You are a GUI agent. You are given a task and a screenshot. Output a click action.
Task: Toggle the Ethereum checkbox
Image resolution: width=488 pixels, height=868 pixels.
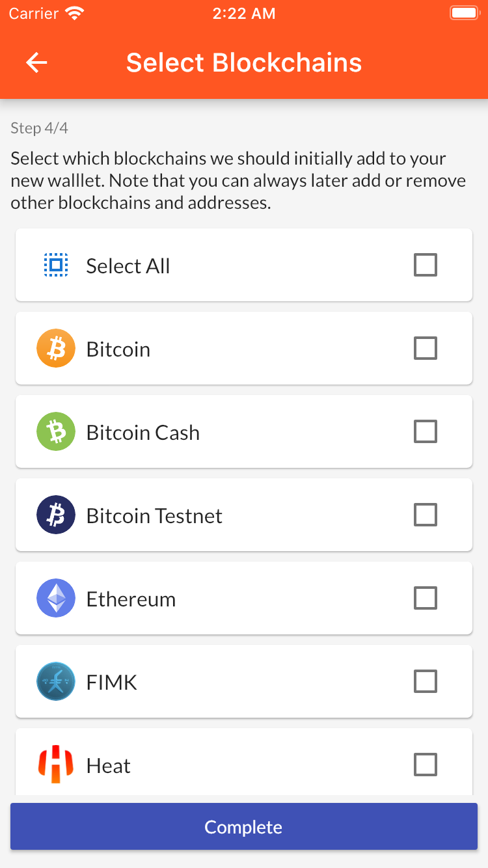tap(426, 598)
